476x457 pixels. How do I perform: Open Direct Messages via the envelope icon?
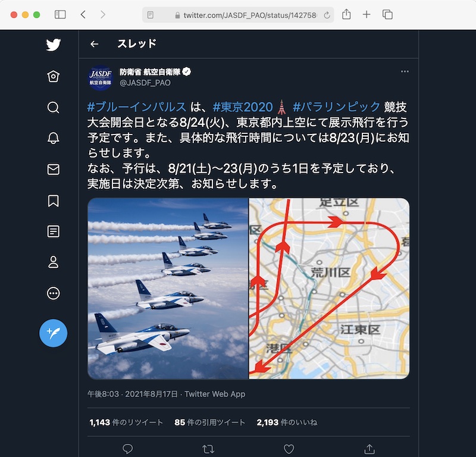pos(53,169)
